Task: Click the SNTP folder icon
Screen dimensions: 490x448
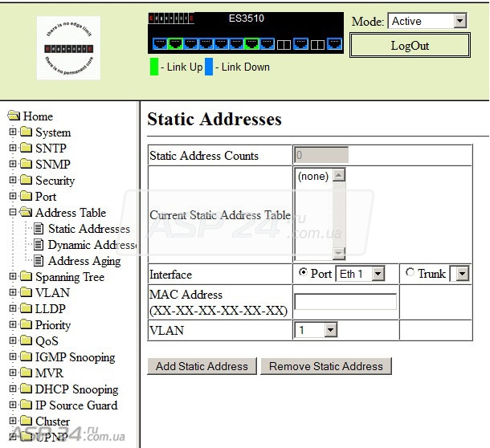Action: [x=26, y=148]
